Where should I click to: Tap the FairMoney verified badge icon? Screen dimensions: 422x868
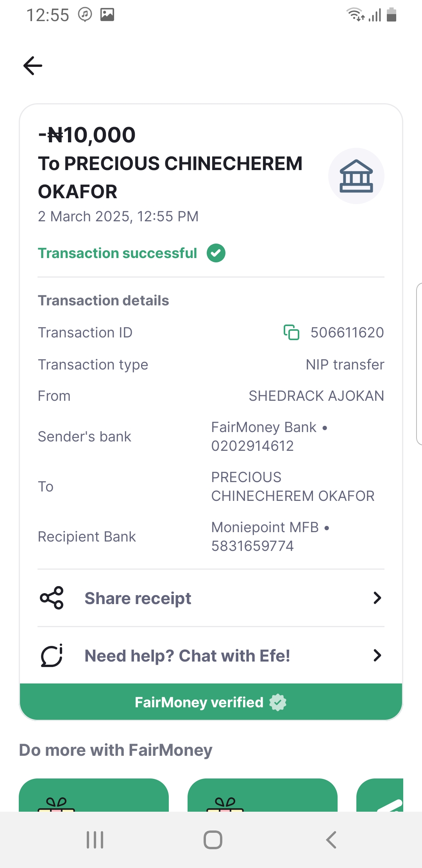coord(278,702)
